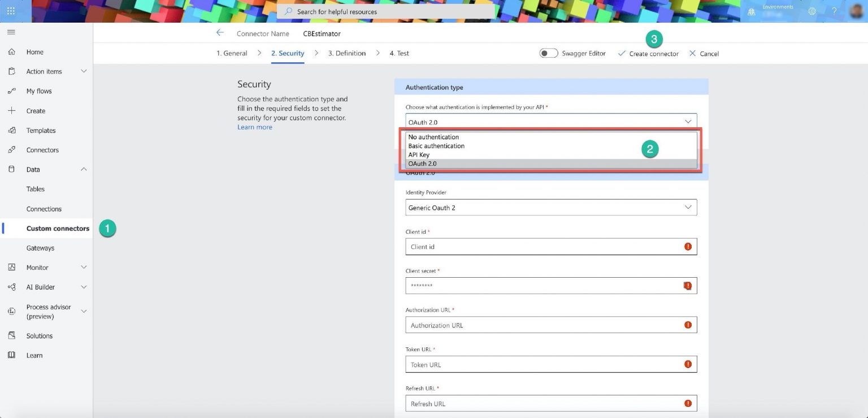This screenshot has height=418, width=868.
Task: Open the Help question mark icon
Action: click(834, 11)
